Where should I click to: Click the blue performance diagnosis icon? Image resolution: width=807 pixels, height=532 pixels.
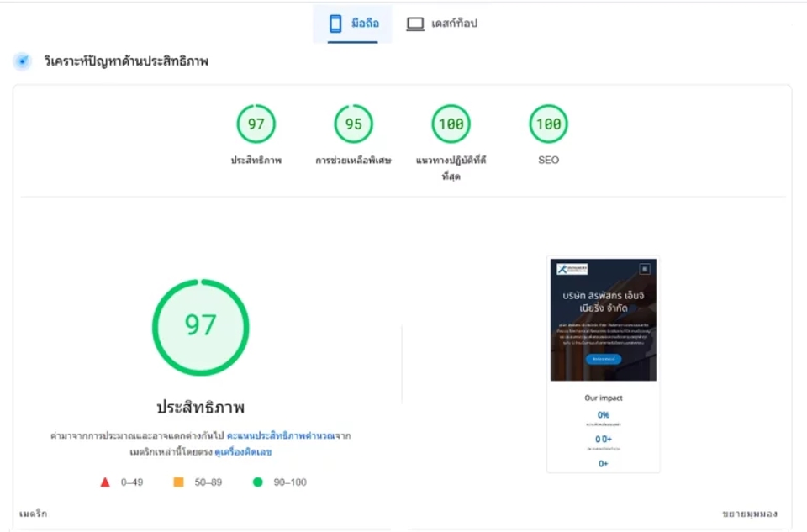pyautogui.click(x=23, y=61)
